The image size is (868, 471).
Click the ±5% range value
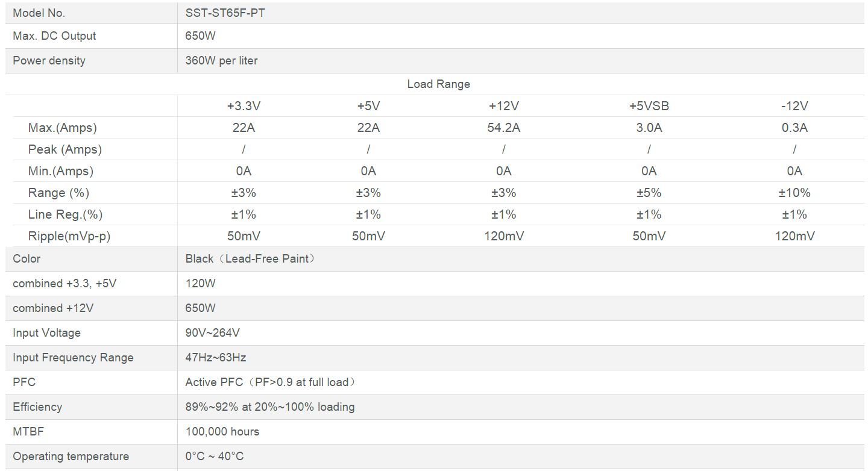coord(649,193)
